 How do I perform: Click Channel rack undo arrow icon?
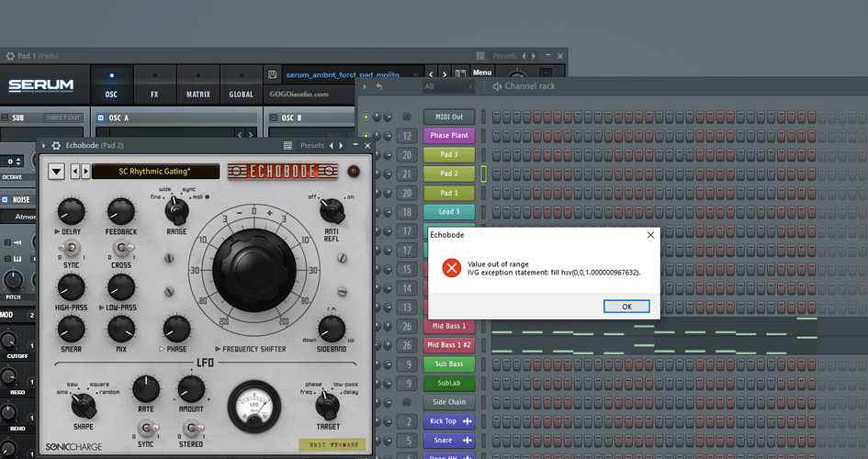[379, 87]
